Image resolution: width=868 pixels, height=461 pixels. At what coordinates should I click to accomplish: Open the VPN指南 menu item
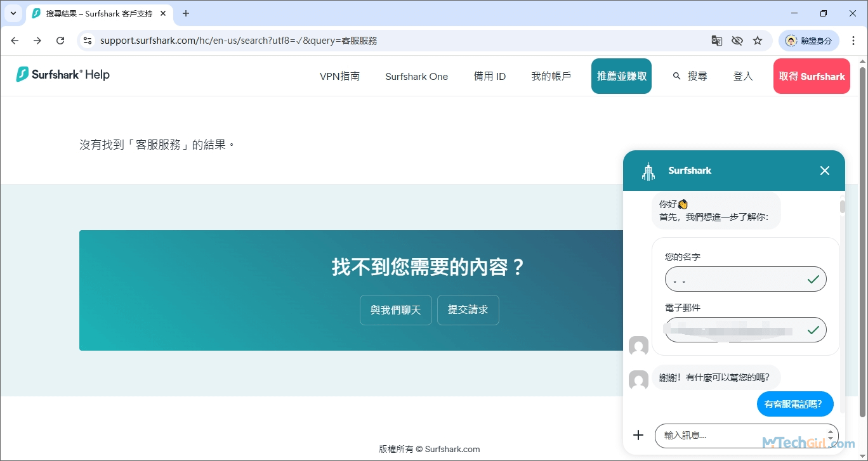[x=339, y=76]
